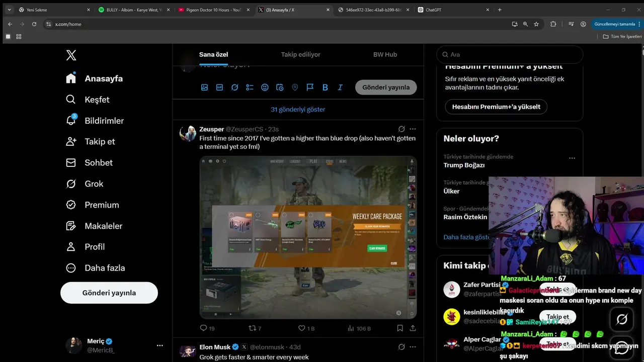The image size is (644, 362).
Task: Open Rasim Öztekin trending topic
Action: [465, 217]
